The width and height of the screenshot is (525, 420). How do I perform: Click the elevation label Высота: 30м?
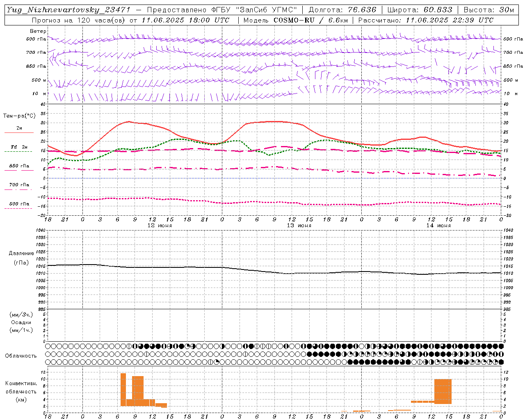[x=489, y=10]
